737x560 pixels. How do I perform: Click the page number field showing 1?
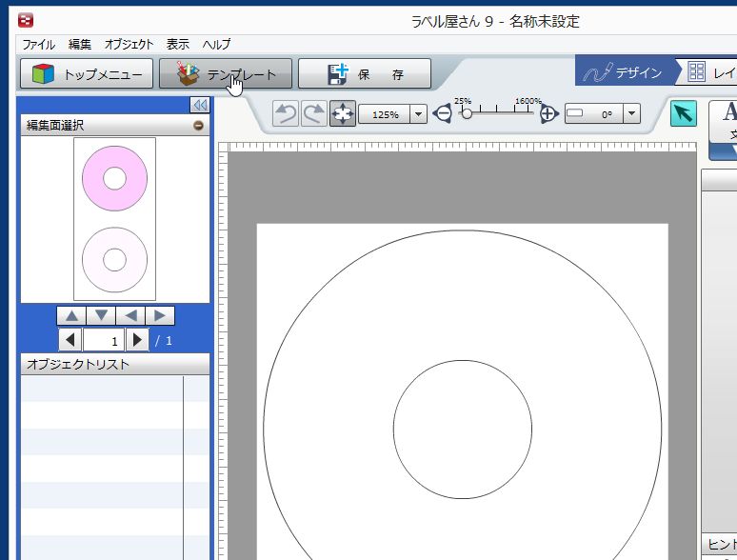coord(104,340)
